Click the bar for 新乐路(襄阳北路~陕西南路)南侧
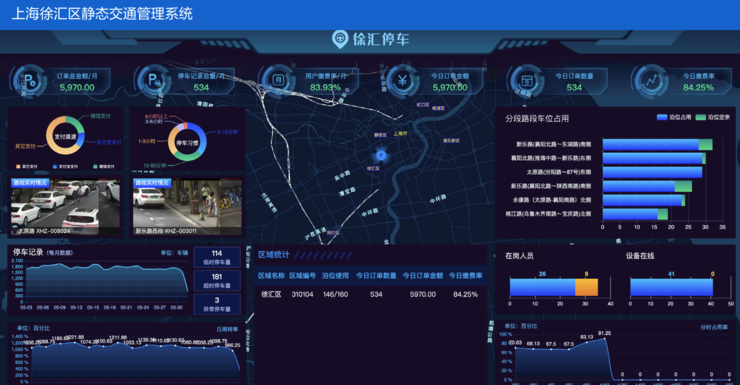Image resolution: width=740 pixels, height=385 pixels. click(x=647, y=186)
